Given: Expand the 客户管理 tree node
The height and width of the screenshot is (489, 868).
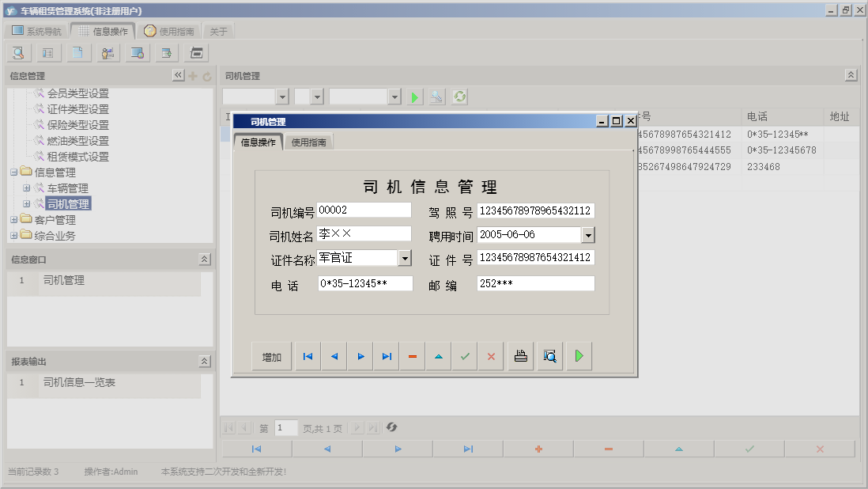Looking at the screenshot, I should [13, 220].
